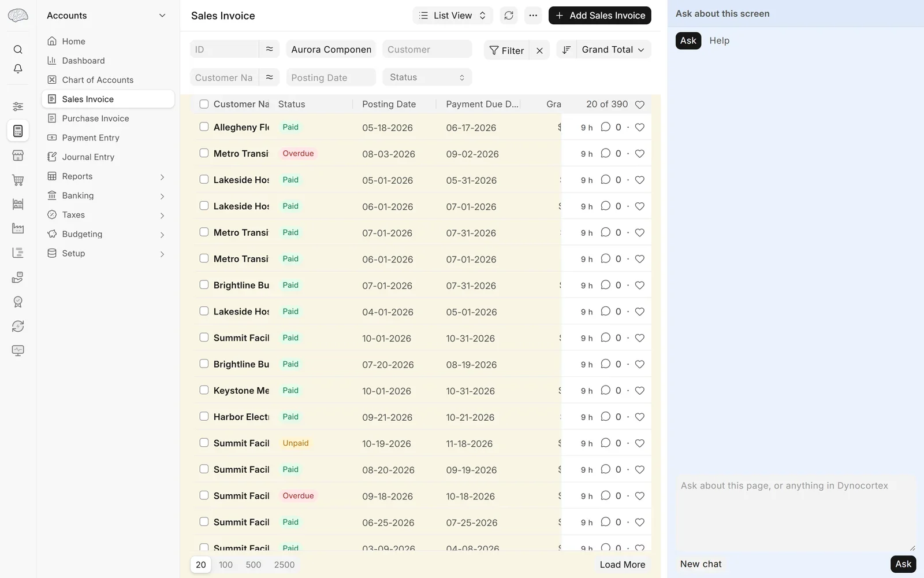
Task: Open notifications bell icon
Action: click(18, 69)
